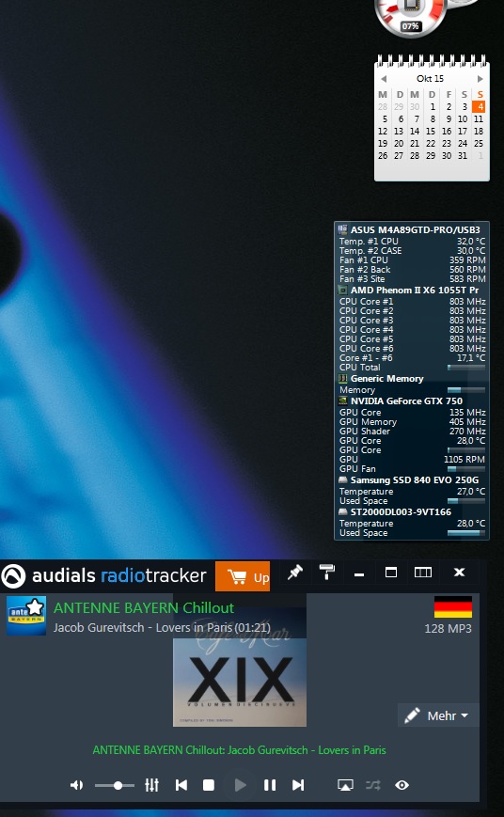Viewport: 504px width, 817px height.
Task: Click the 'Okt 15' calendar header
Action: point(430,79)
